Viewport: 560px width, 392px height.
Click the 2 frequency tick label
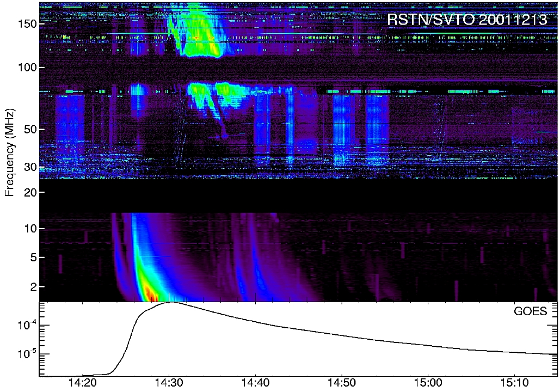pyautogui.click(x=34, y=286)
